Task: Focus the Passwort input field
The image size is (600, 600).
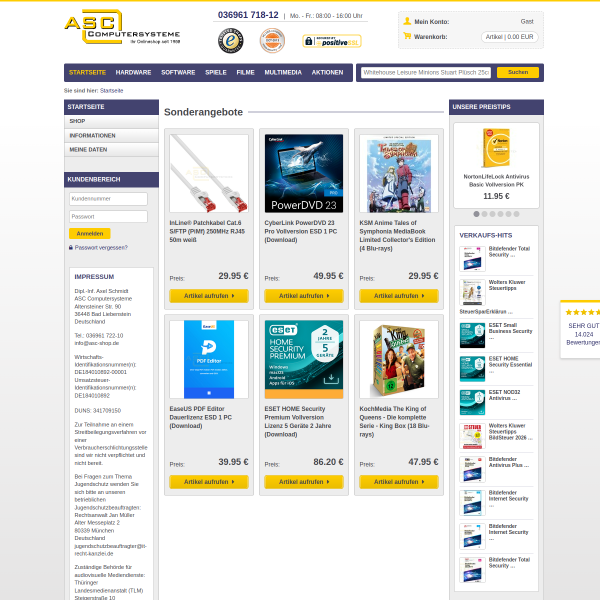Action: [108, 217]
